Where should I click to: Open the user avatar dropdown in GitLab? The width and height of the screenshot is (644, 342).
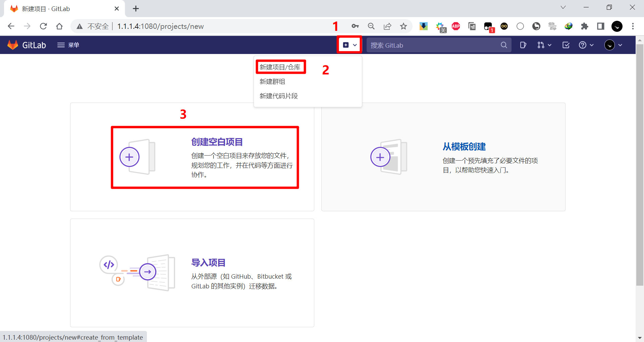[613, 45]
